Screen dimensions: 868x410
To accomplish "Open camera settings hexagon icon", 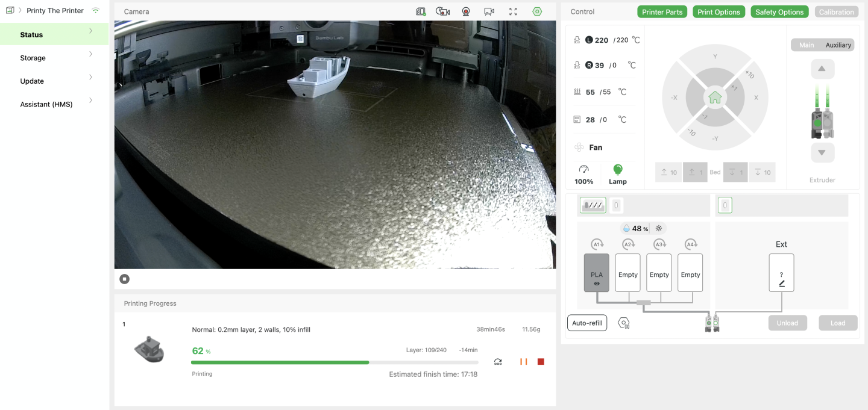I will tap(537, 11).
